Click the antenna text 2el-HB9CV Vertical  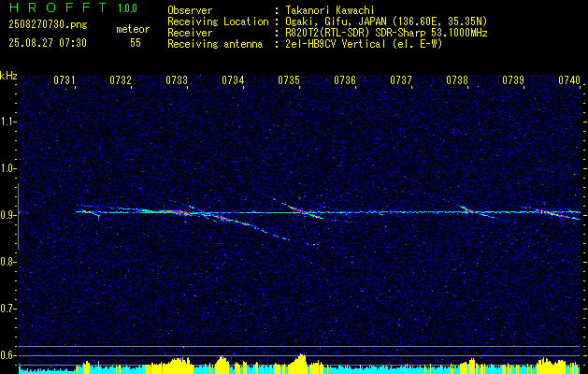click(336, 44)
